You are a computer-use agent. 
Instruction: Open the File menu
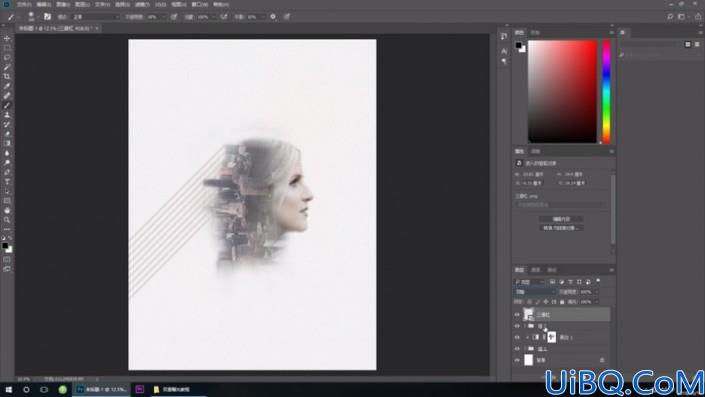coord(24,4)
